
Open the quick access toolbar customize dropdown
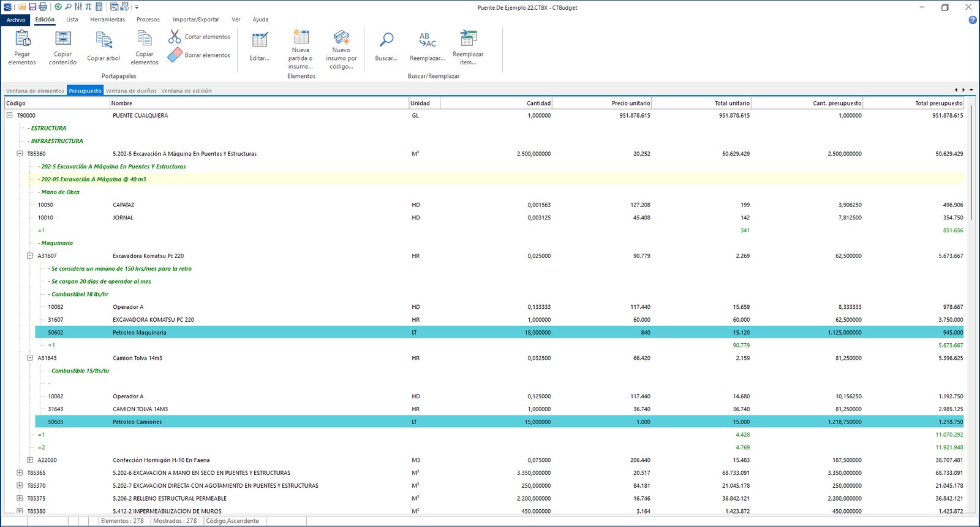(x=137, y=7)
